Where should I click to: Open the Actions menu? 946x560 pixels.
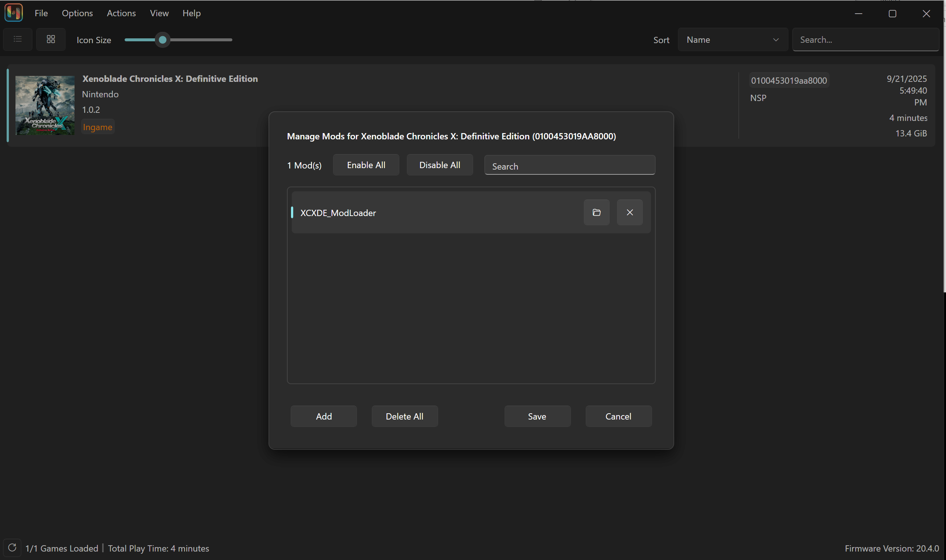(x=121, y=13)
